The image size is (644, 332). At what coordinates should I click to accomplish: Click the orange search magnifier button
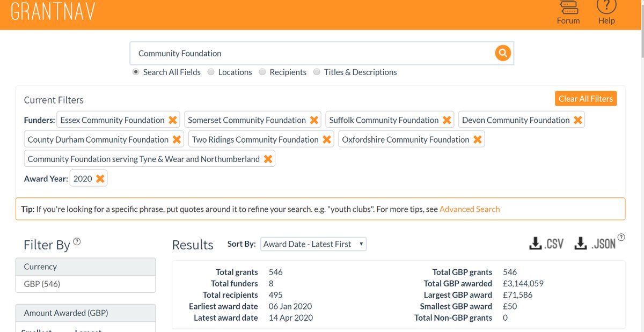point(503,53)
